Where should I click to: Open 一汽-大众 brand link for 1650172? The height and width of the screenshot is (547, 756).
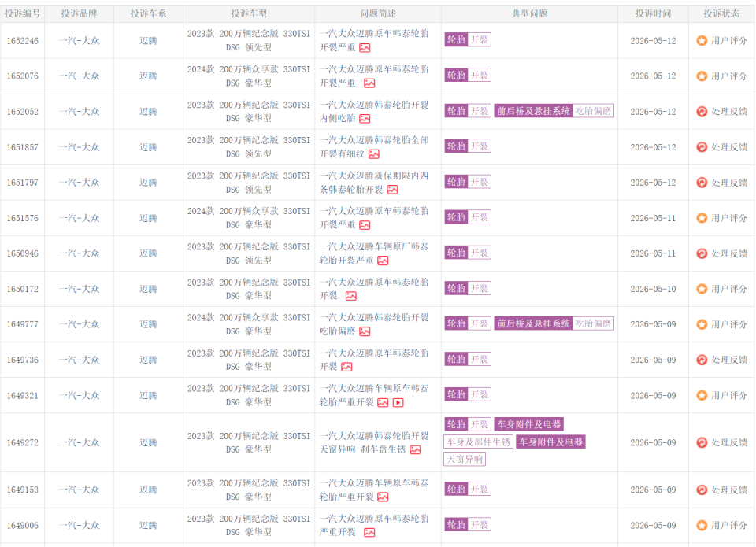79,289
